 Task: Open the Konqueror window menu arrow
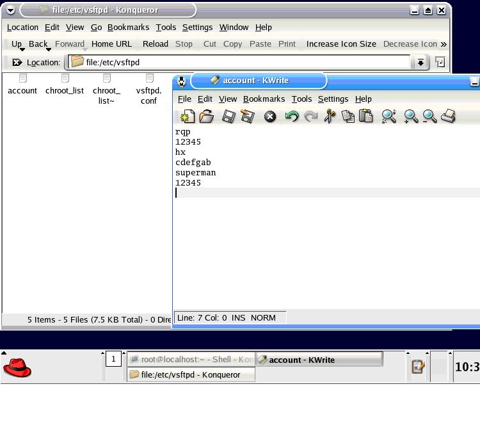(10, 10)
